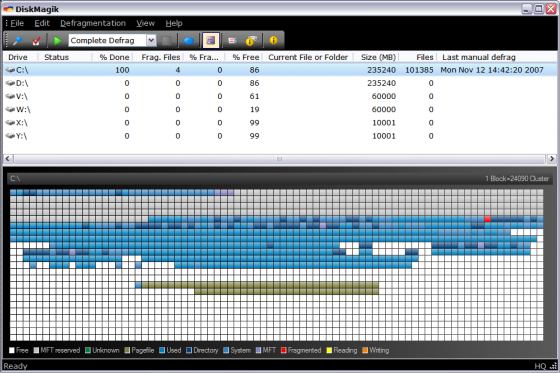Open the Complete Defrag dropdown arrow
The height and width of the screenshot is (373, 560).
(151, 40)
